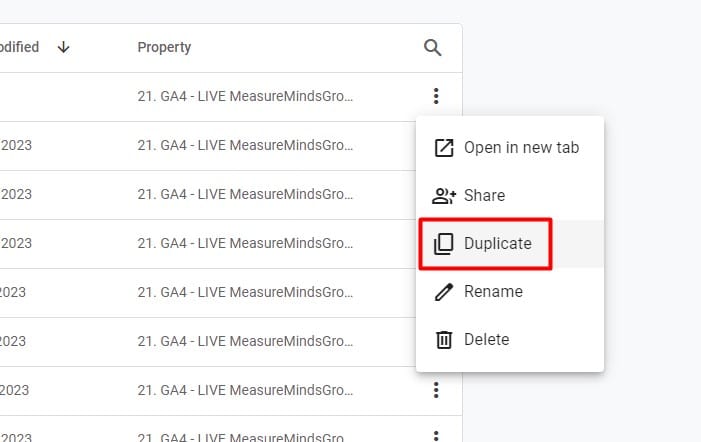Select property text in row beside Rename
This screenshot has height=442, width=701.
[x=245, y=292]
